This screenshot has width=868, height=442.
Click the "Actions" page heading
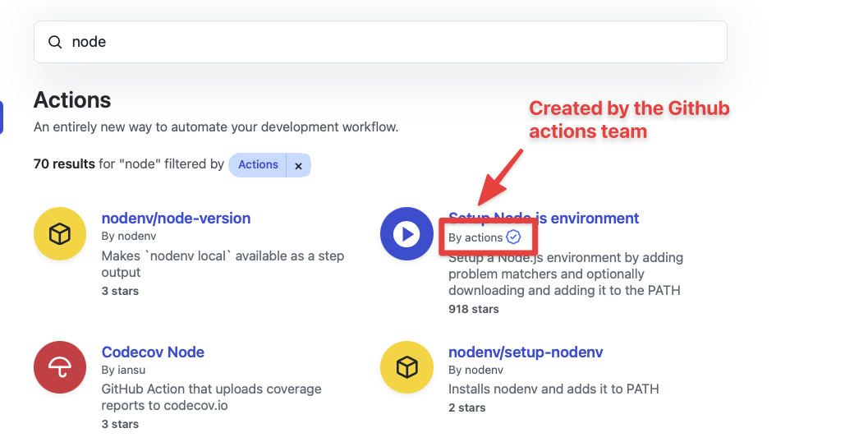click(72, 100)
